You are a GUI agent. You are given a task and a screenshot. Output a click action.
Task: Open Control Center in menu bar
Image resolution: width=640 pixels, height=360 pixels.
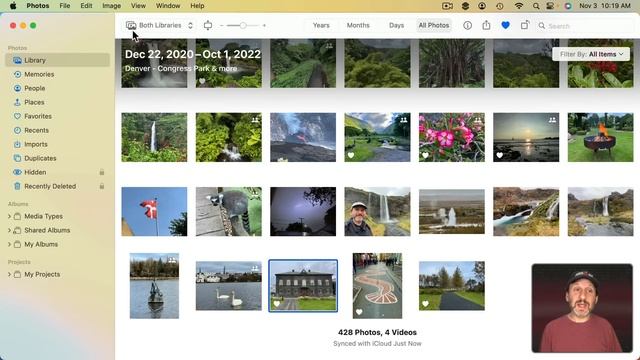(551, 6)
